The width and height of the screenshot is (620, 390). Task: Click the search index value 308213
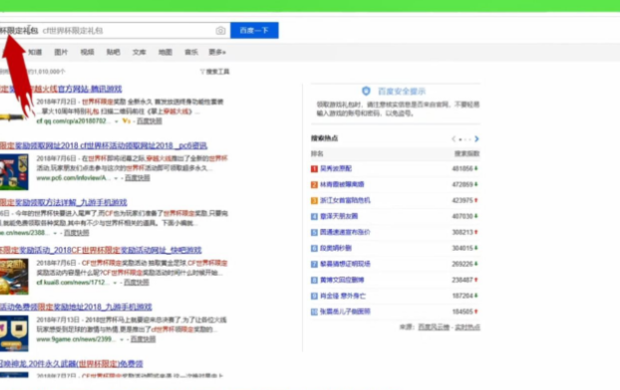[x=462, y=232]
